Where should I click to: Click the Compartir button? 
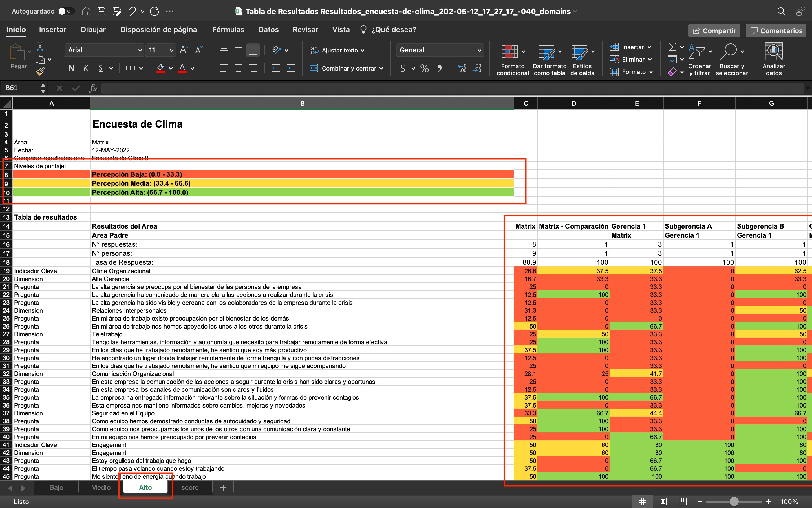pos(714,30)
